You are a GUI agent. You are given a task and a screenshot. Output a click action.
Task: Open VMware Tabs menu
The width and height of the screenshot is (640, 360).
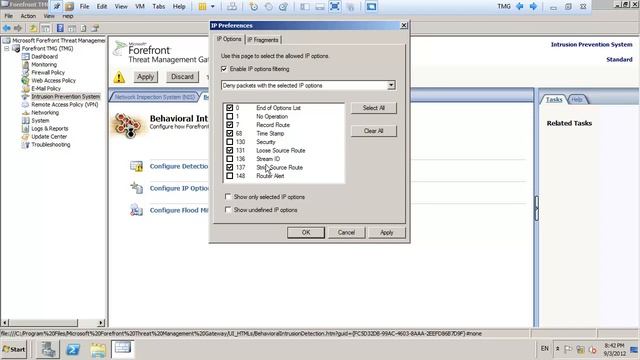pyautogui.click(x=158, y=7)
